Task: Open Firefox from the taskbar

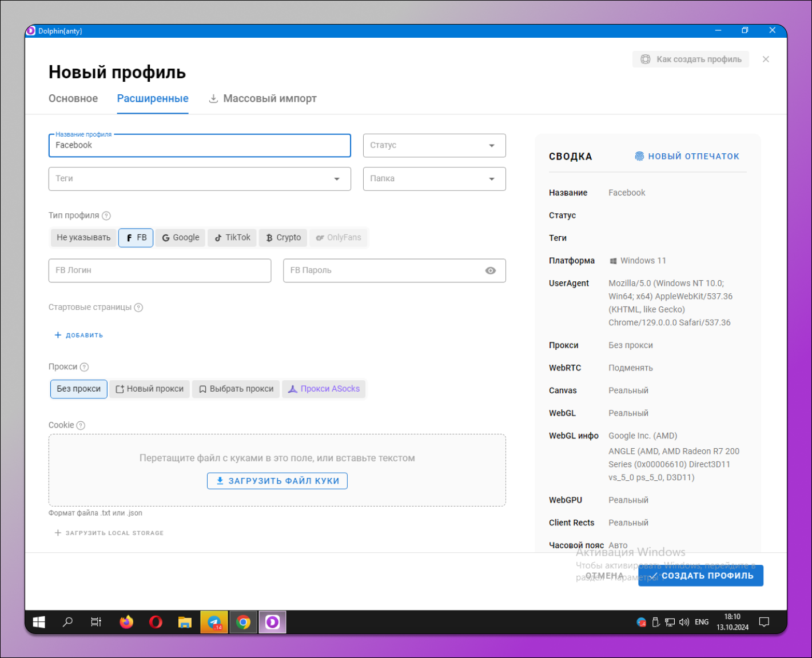Action: pyautogui.click(x=126, y=622)
